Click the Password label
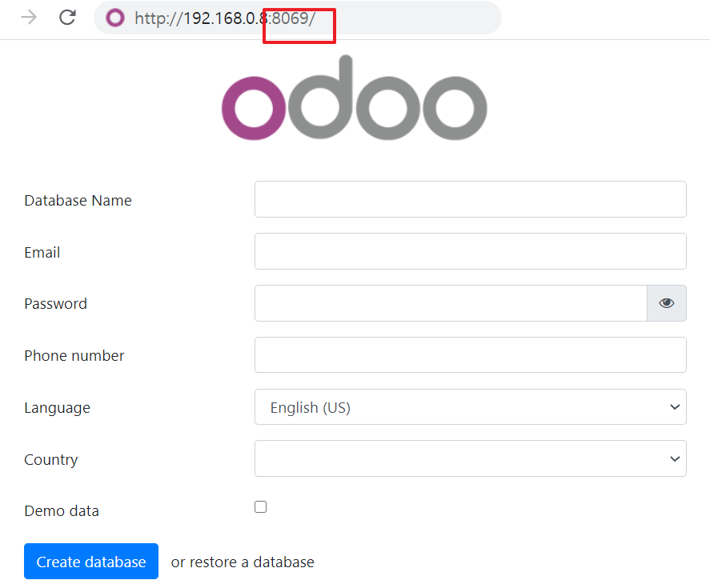This screenshot has height=588, width=710. (56, 304)
